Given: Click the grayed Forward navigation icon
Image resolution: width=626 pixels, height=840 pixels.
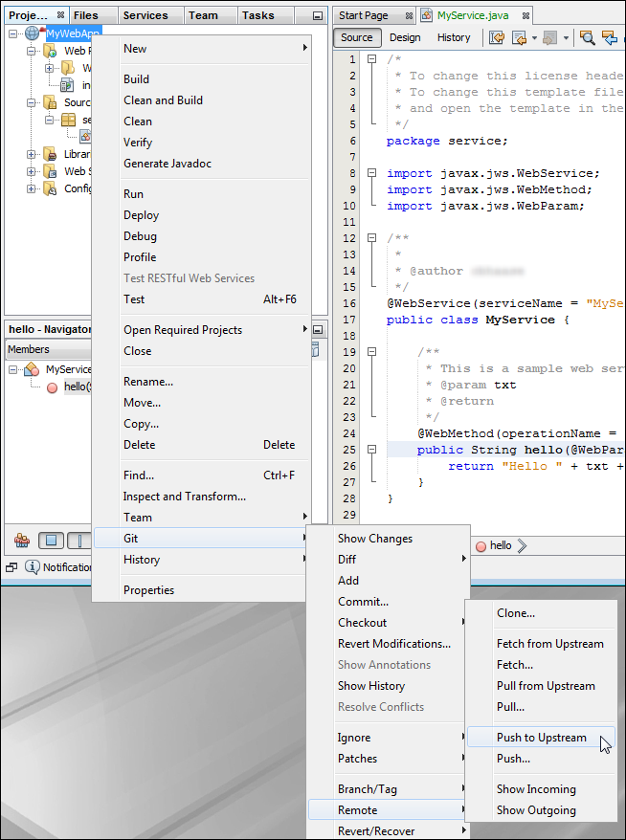Looking at the screenshot, I should (x=549, y=37).
